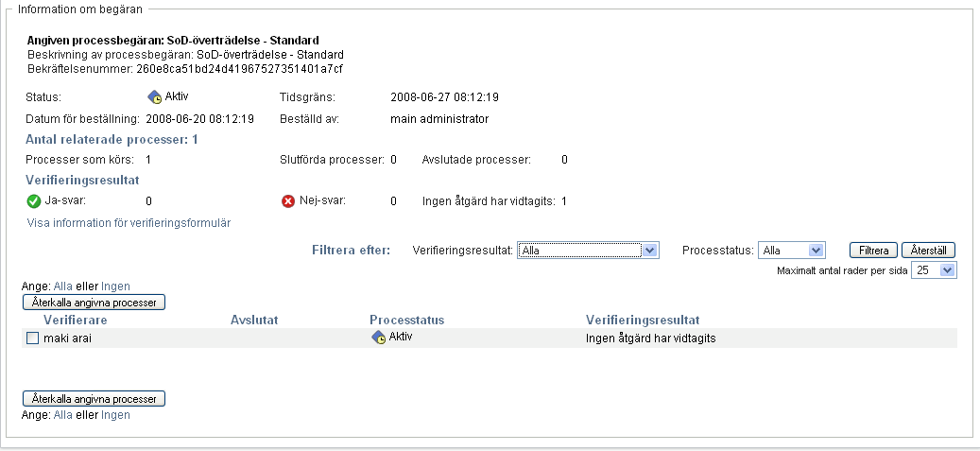Tick the checkbox next to maki arai
The image size is (980, 451).
point(32,338)
